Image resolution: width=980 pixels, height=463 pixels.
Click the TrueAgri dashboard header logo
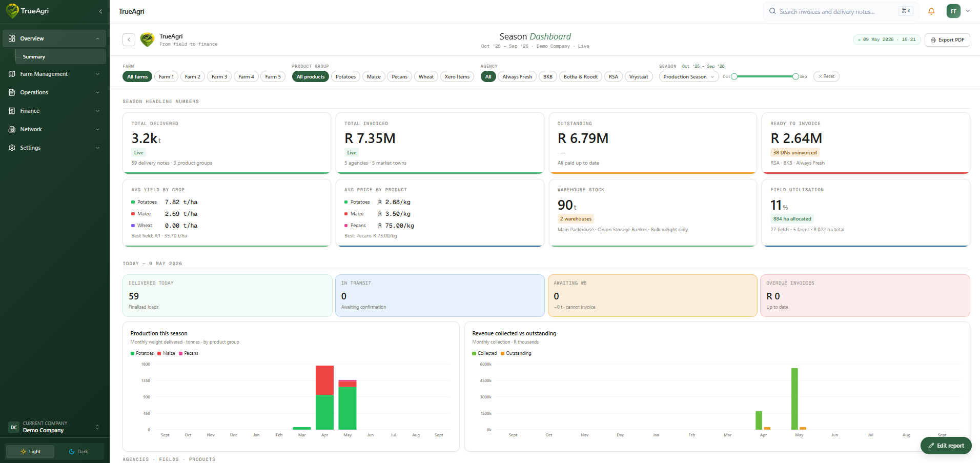(x=147, y=39)
